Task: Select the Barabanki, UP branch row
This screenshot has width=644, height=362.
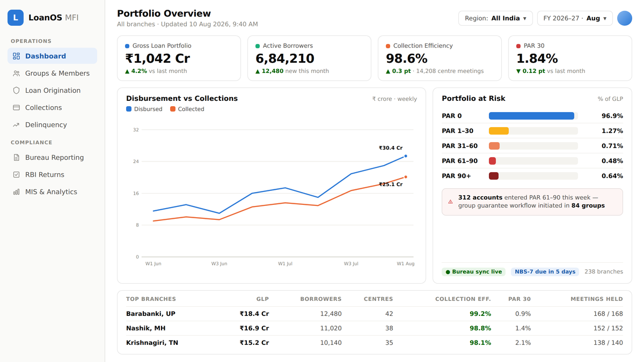Action: 375,314
